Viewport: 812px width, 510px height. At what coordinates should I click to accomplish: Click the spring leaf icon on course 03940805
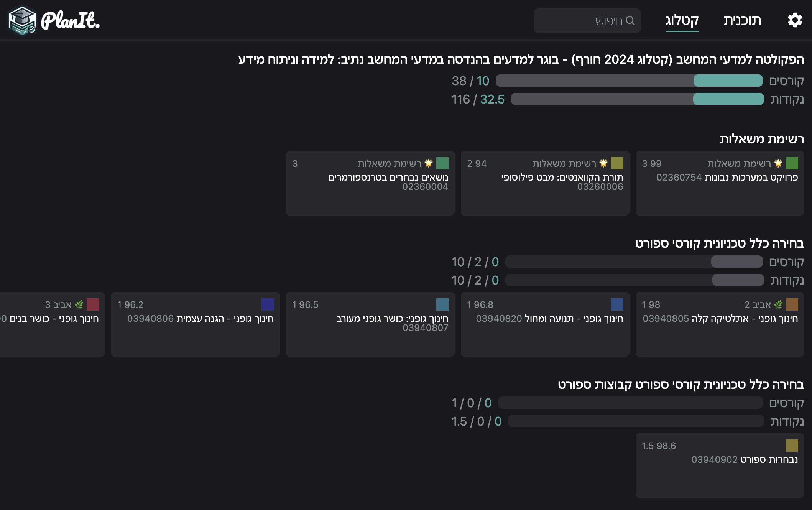tap(778, 304)
